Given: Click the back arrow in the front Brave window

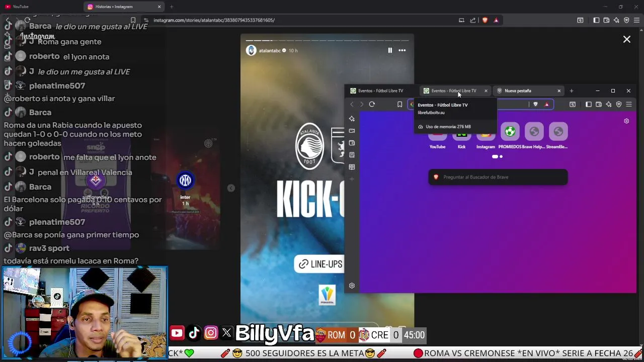Looking at the screenshot, I should click(352, 105).
